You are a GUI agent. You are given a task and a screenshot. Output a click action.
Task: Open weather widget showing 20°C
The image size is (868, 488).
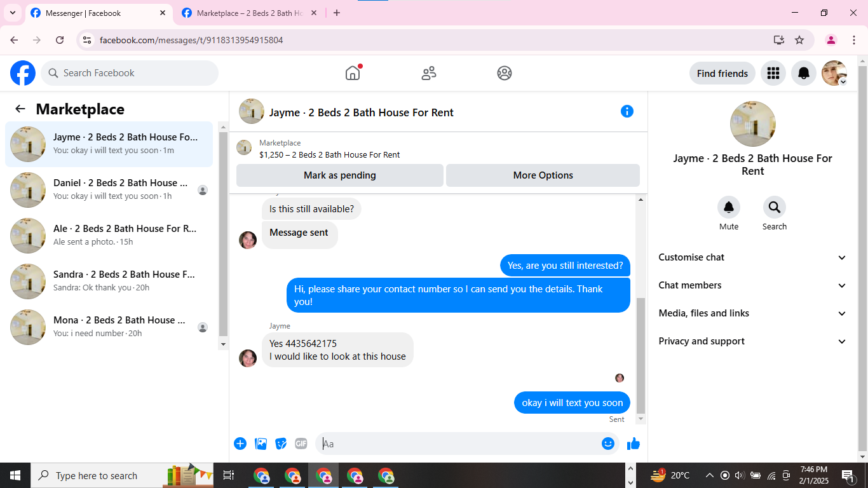click(670, 475)
